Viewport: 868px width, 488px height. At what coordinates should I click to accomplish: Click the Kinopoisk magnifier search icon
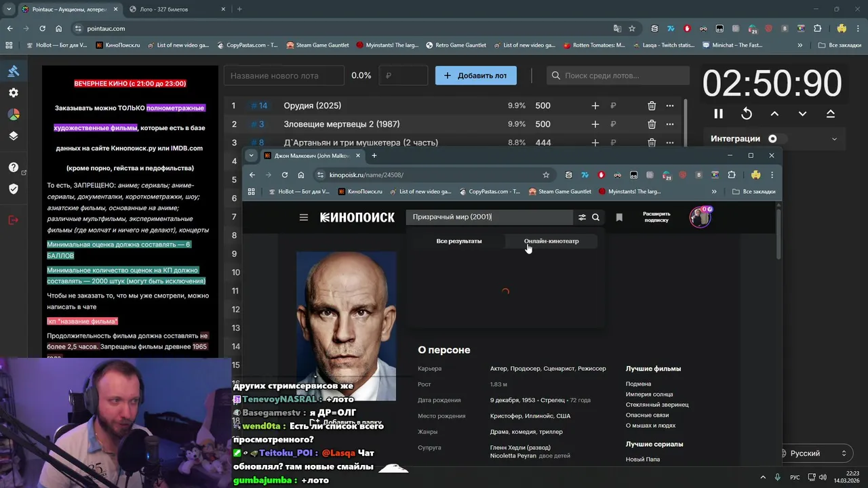tap(595, 218)
